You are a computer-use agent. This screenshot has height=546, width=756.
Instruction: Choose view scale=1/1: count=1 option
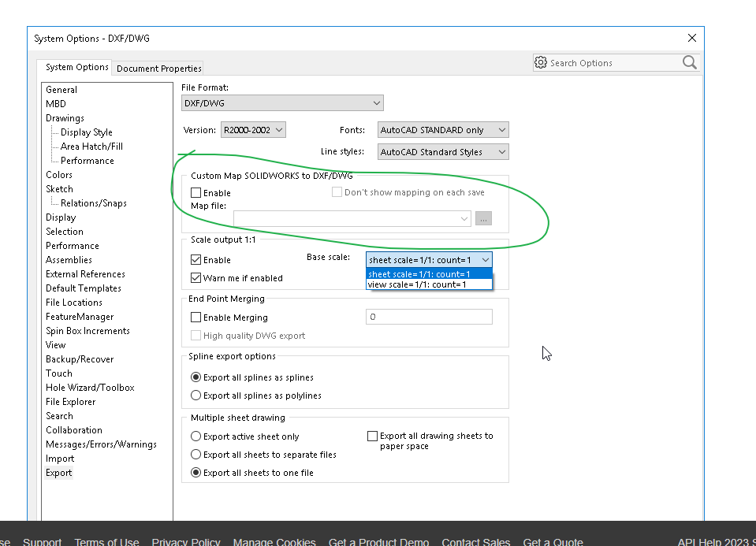(429, 284)
